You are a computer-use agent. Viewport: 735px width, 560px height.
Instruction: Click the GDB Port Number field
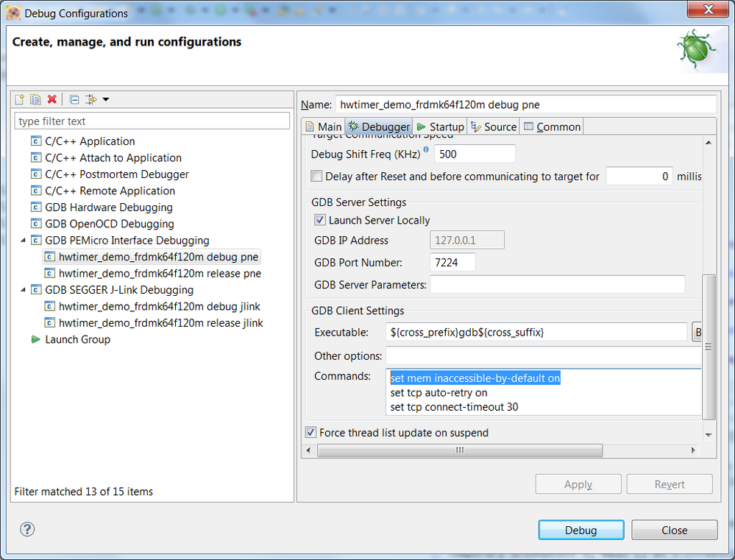pos(452,263)
